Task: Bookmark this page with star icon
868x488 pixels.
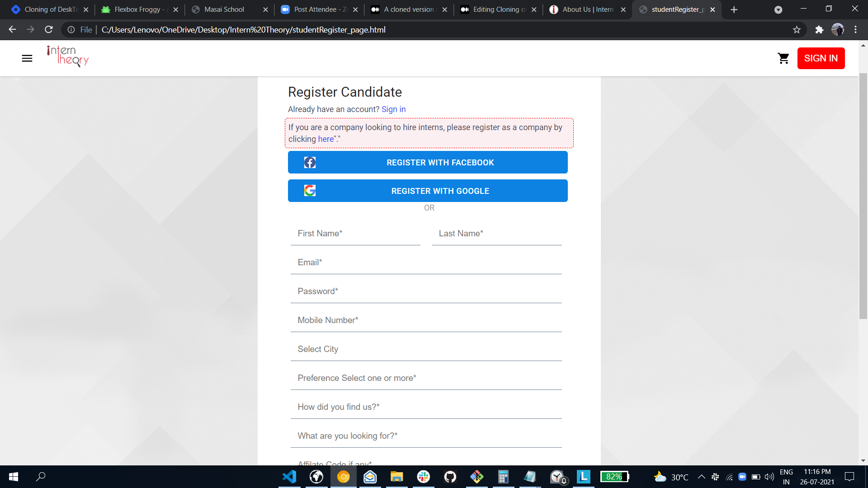Action: [x=797, y=30]
